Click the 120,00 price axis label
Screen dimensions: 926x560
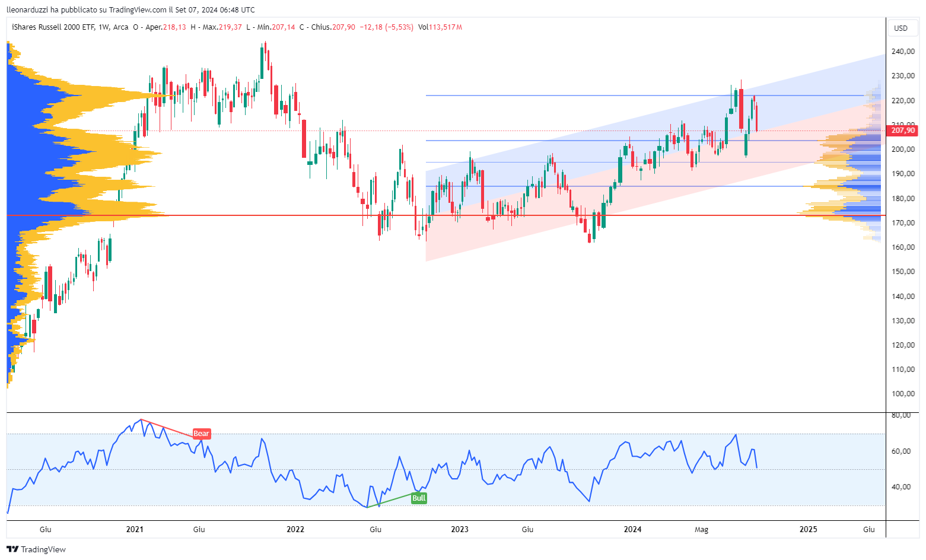point(902,345)
